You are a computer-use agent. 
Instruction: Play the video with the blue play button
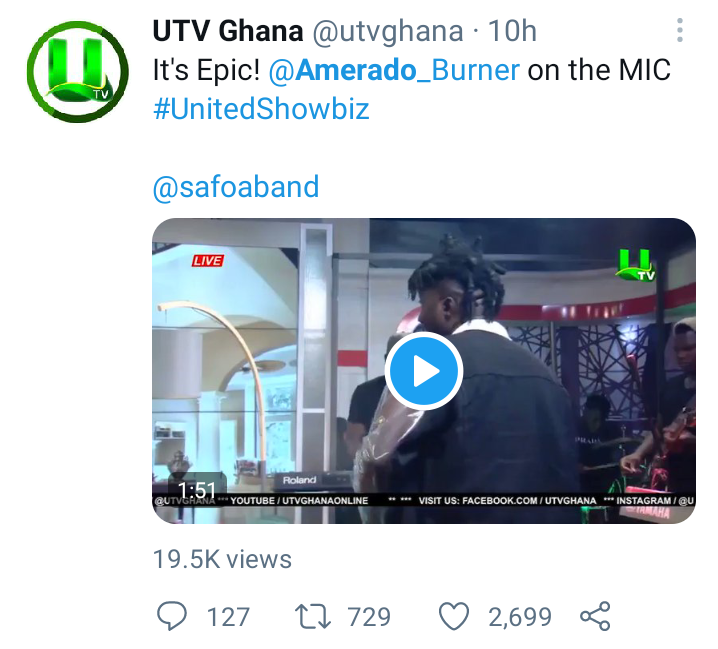[424, 371]
